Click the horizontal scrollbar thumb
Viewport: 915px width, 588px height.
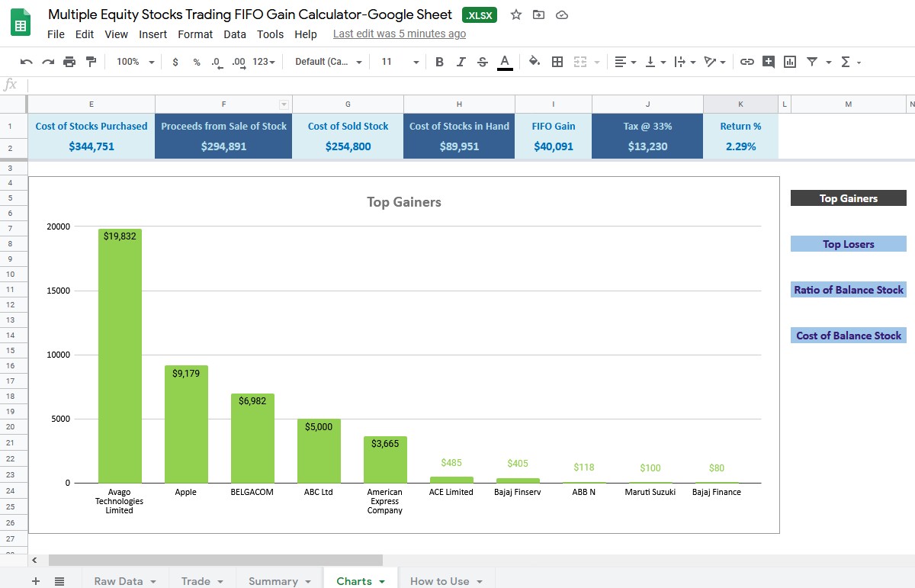216,561
